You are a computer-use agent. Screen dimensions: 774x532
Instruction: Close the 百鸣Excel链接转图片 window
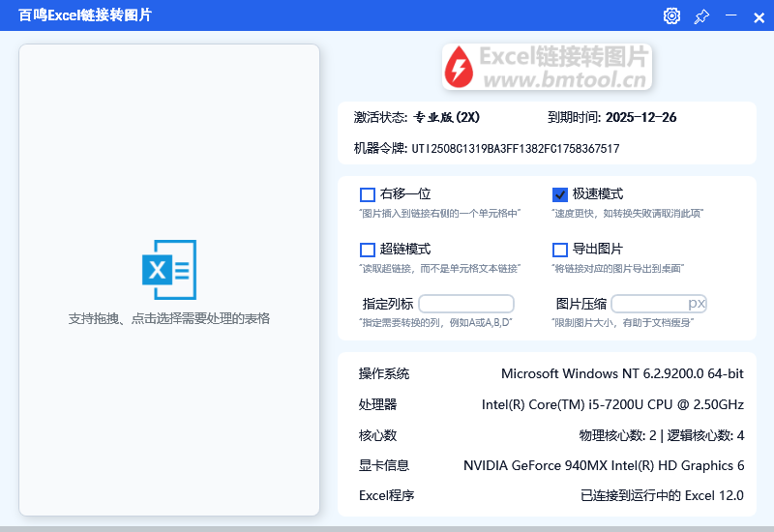[759, 15]
